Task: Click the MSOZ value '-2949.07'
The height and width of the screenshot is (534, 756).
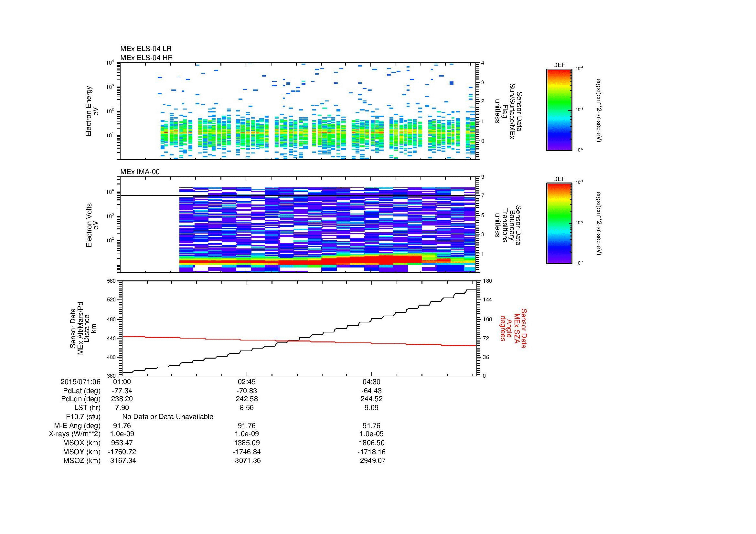Action: pos(371,461)
